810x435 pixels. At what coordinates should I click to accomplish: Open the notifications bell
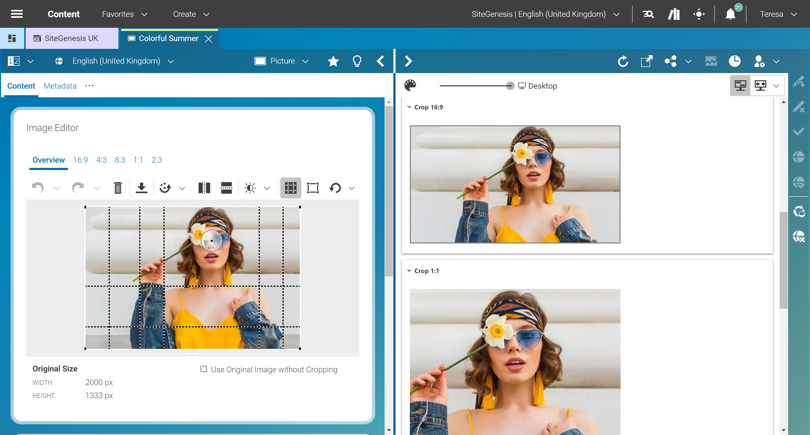(x=730, y=15)
